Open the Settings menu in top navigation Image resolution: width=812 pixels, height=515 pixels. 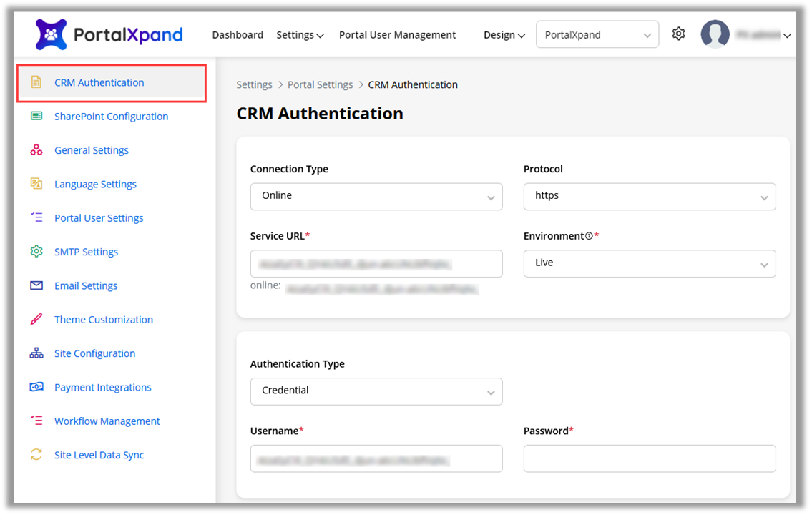coord(300,35)
